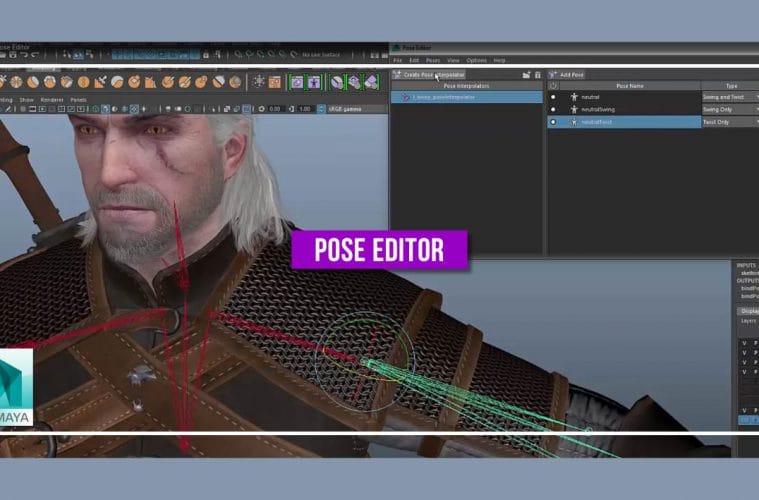The image size is (759, 500).
Task: Open the Swing and Twist type dropdown
Action: point(729,97)
